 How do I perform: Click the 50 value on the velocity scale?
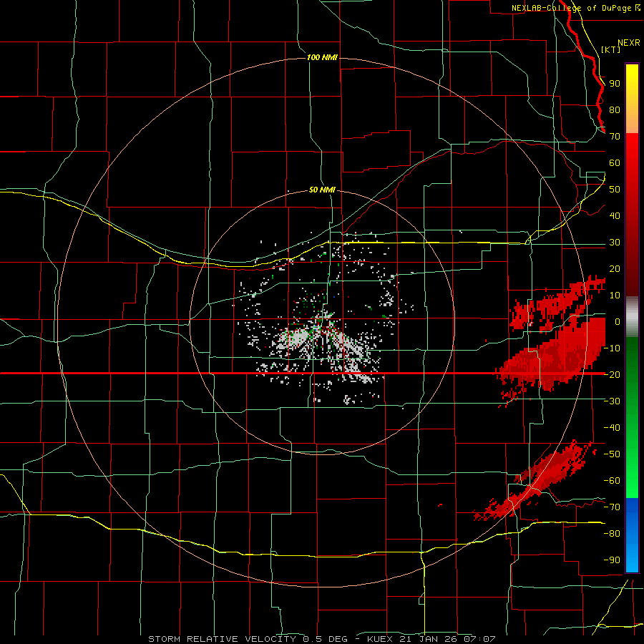point(615,190)
